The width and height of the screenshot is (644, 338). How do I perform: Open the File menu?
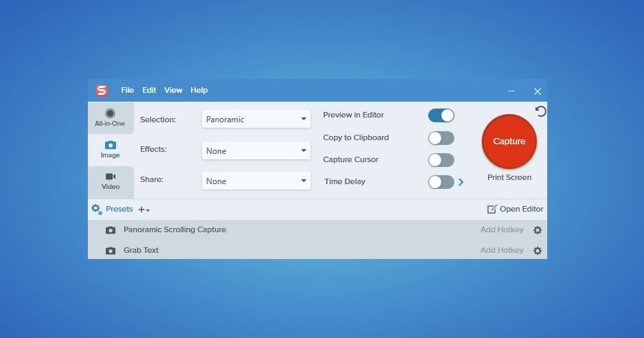127,91
